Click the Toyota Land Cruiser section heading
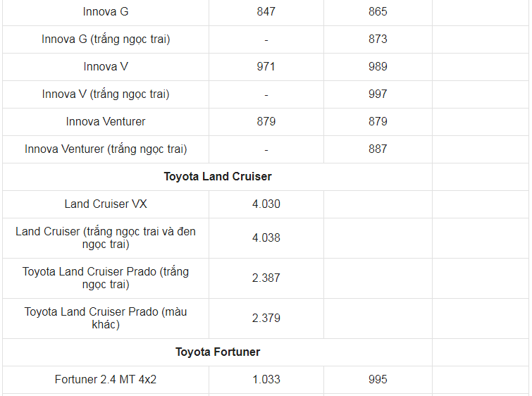 tap(218, 176)
